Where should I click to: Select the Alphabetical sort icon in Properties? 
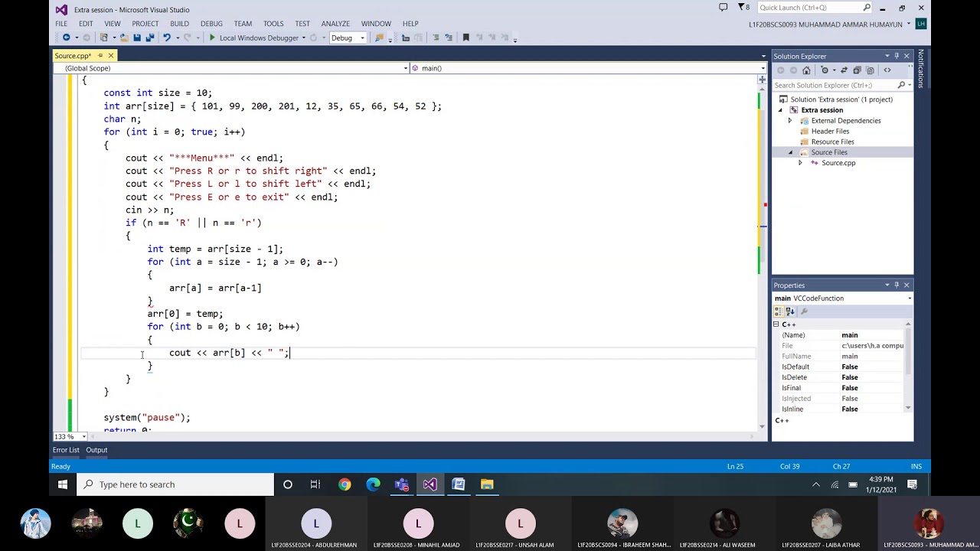tap(789, 311)
